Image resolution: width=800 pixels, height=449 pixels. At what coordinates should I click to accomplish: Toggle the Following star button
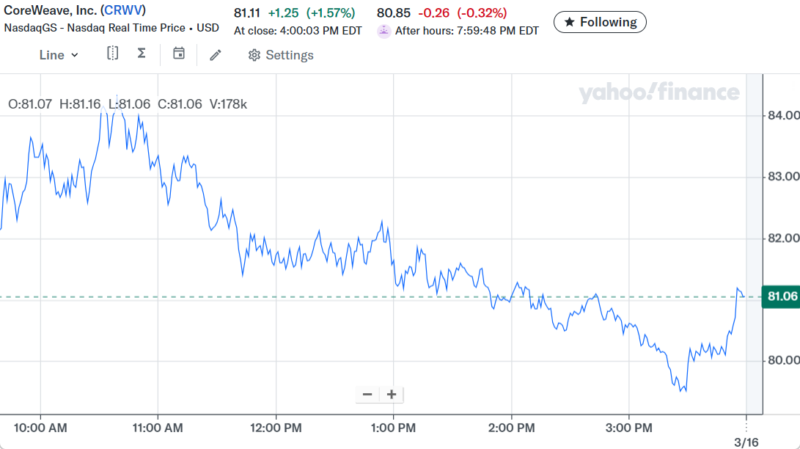[600, 21]
